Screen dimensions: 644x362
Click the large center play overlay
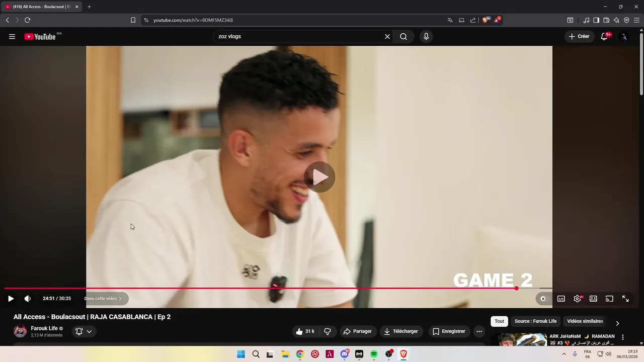coord(319,177)
